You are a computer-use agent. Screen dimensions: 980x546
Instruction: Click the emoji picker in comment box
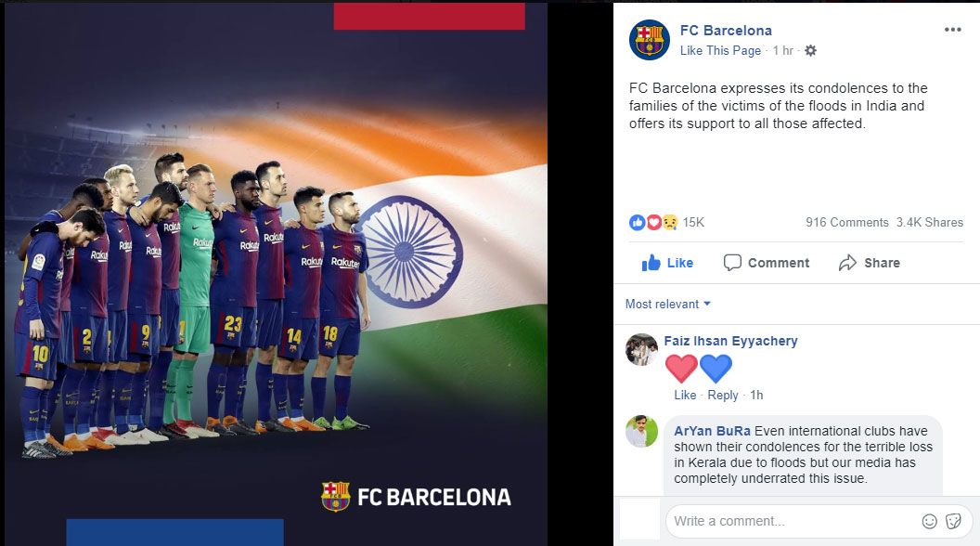pyautogui.click(x=929, y=521)
